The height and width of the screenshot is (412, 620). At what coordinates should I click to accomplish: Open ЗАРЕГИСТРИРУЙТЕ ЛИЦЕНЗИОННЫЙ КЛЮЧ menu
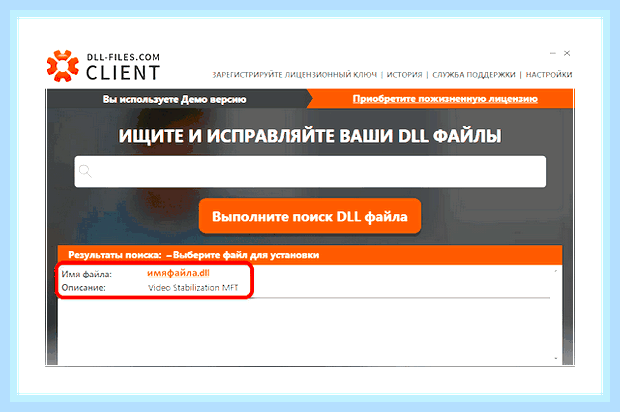(x=295, y=75)
